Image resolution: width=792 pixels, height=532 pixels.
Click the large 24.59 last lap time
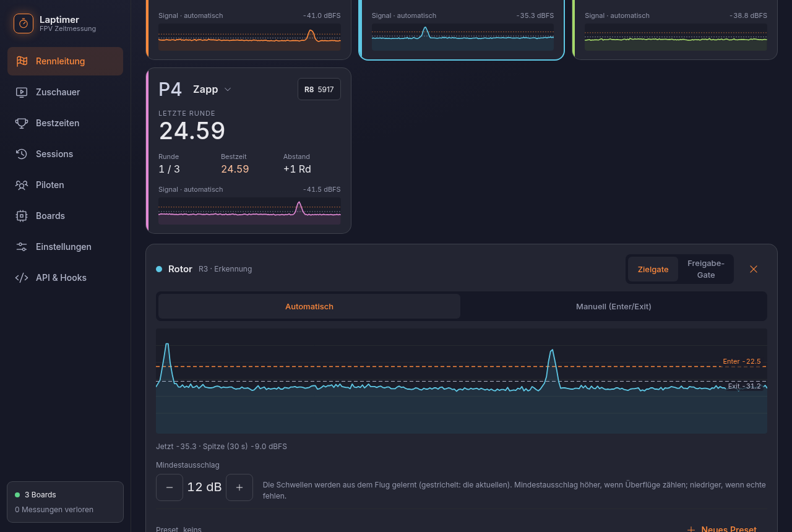[192, 131]
